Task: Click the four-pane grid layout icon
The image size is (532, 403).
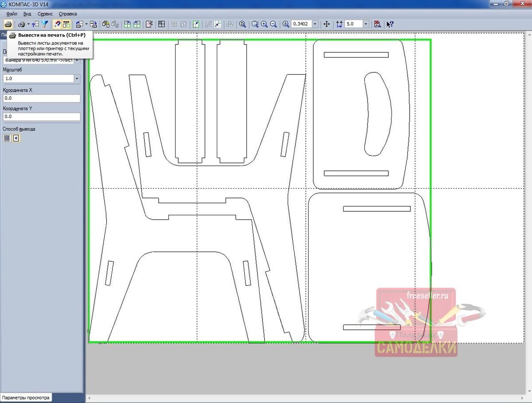Action: [x=162, y=24]
